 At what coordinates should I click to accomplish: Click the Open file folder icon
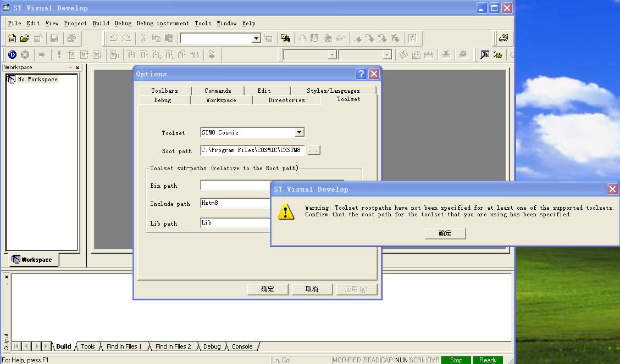pyautogui.click(x=25, y=38)
